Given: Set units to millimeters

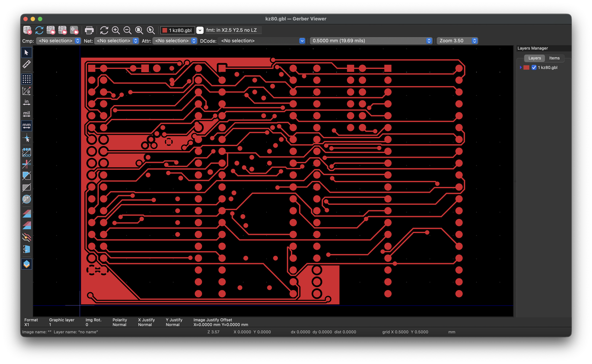Looking at the screenshot, I should [26, 125].
